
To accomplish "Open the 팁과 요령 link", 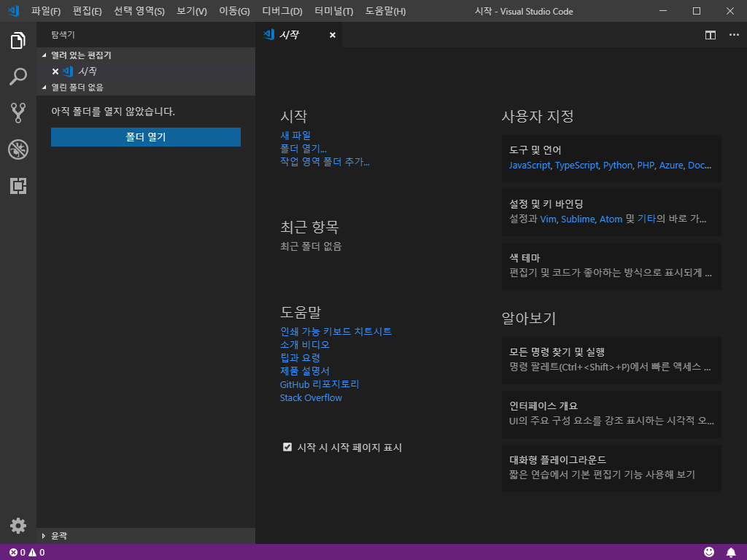I will click(x=300, y=357).
